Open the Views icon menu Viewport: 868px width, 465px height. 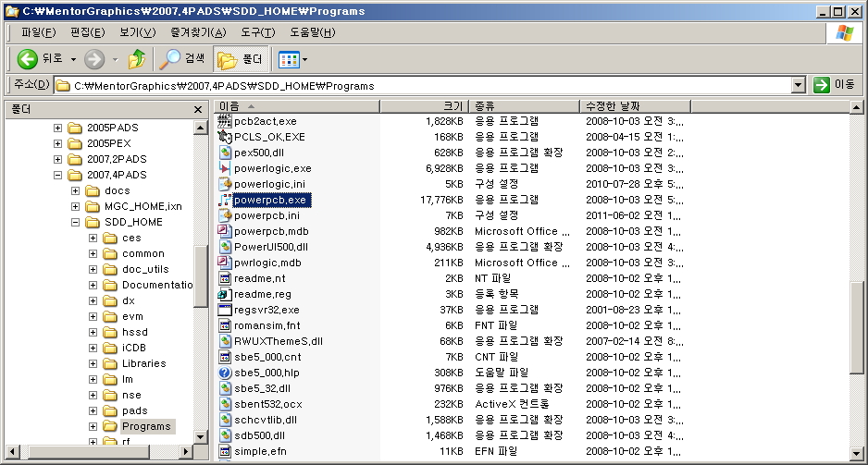(289, 59)
